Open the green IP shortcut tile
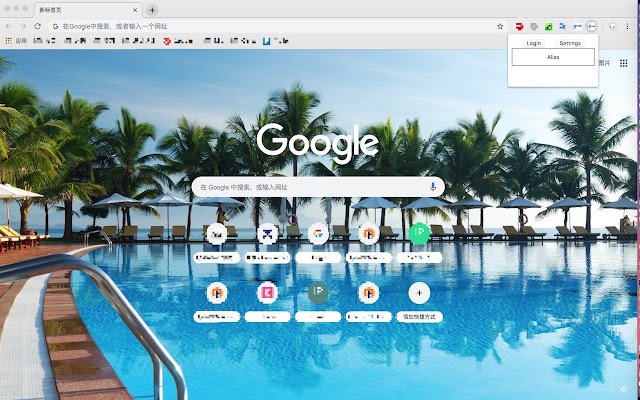Screen dimensions: 640x400 (x=419, y=234)
